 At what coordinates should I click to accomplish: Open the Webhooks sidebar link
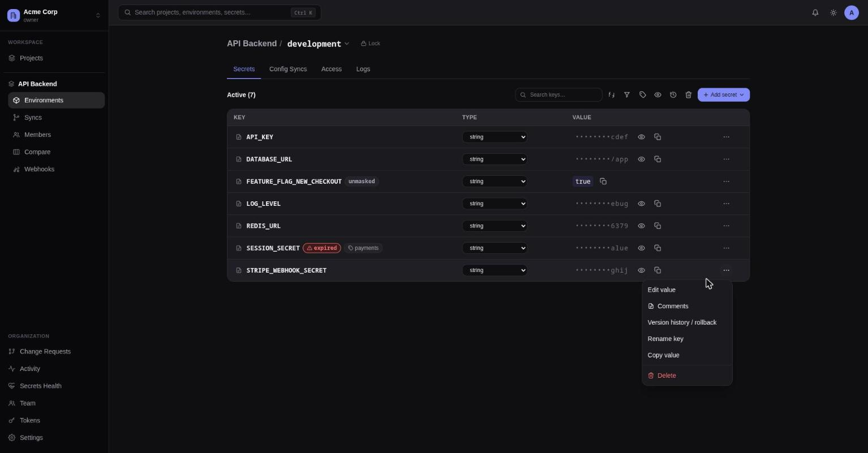pos(57,169)
